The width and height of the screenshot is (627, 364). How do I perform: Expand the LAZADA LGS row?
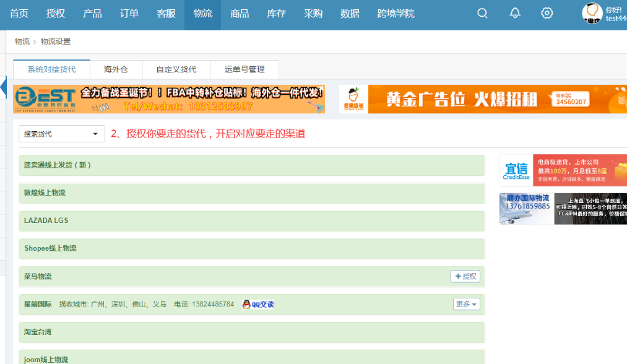click(x=251, y=221)
